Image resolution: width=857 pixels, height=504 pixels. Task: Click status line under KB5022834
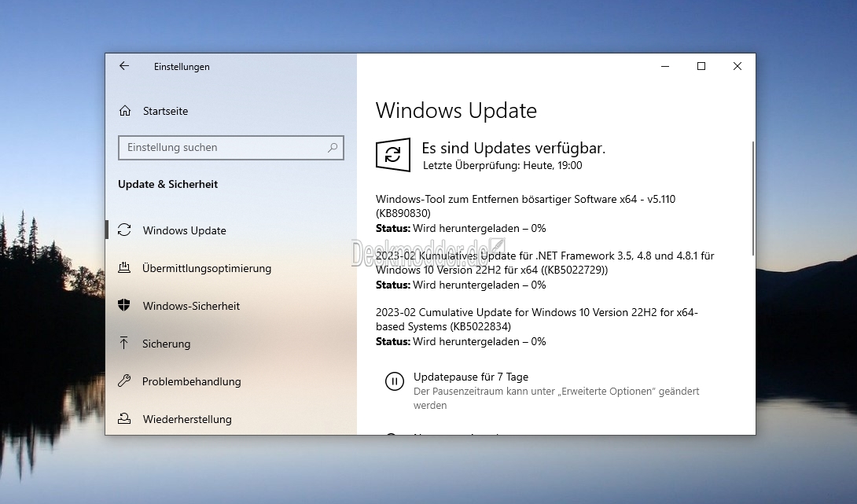click(461, 342)
